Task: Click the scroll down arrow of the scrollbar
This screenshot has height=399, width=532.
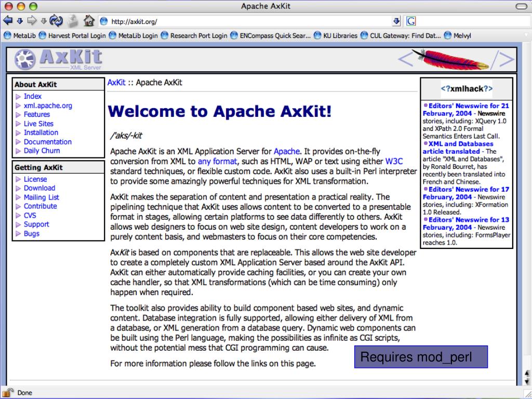Action: coord(527,382)
